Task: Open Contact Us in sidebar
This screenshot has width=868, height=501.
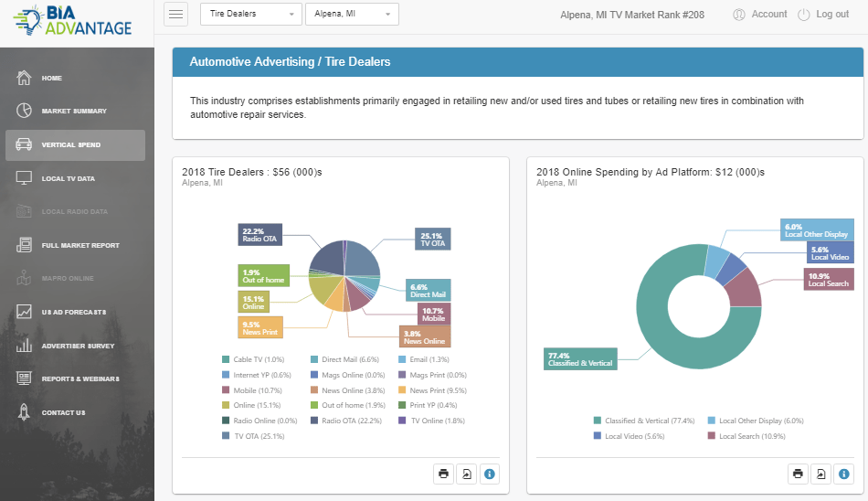Action: point(75,412)
